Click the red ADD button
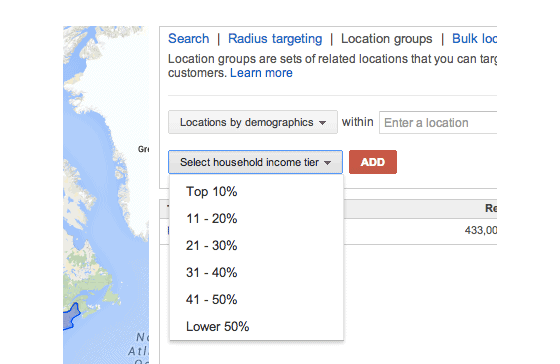Viewport: 560px width, 364px height. [x=372, y=162]
